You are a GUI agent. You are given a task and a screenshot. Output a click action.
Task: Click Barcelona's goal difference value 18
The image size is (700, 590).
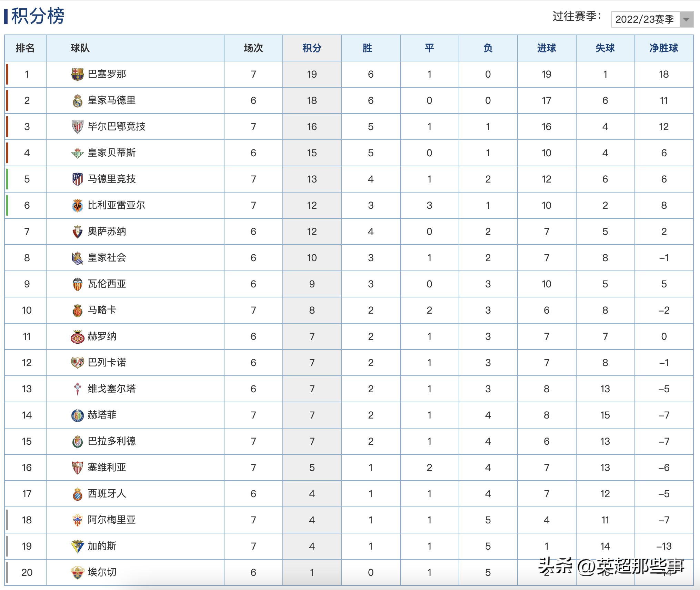pyautogui.click(x=664, y=74)
